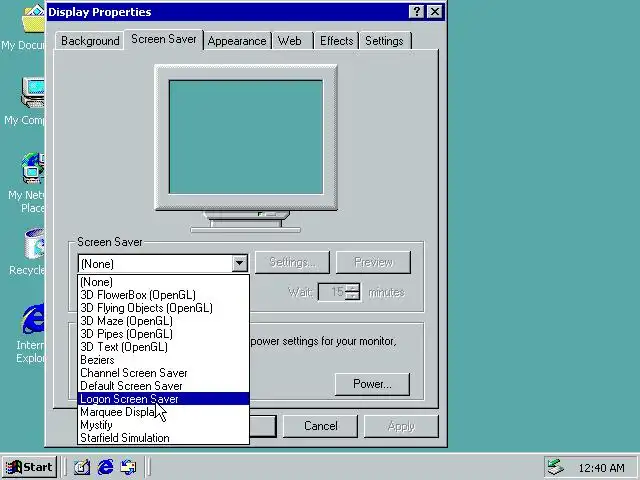Click the 12:40 AM taskbar clock
This screenshot has height=480, width=640.
tap(601, 468)
